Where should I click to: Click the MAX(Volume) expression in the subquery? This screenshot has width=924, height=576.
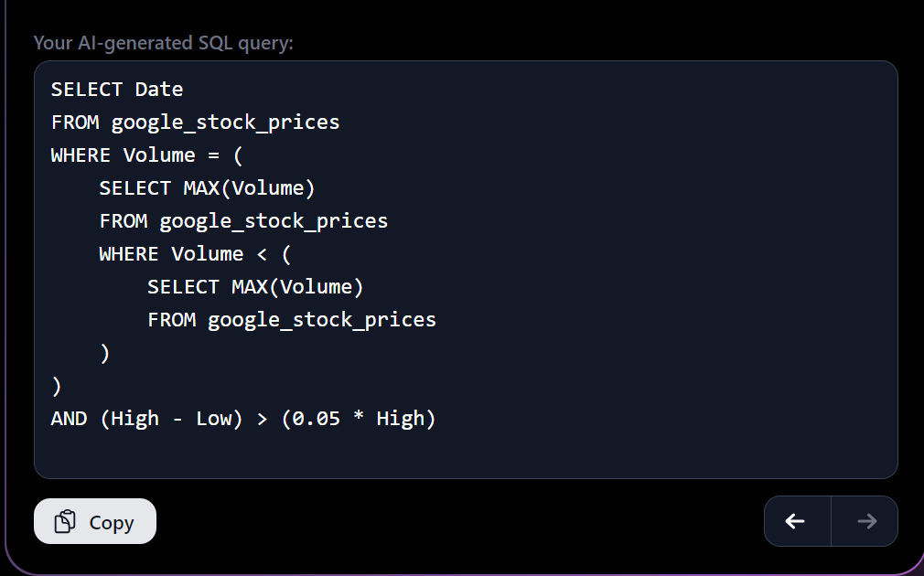pos(249,187)
